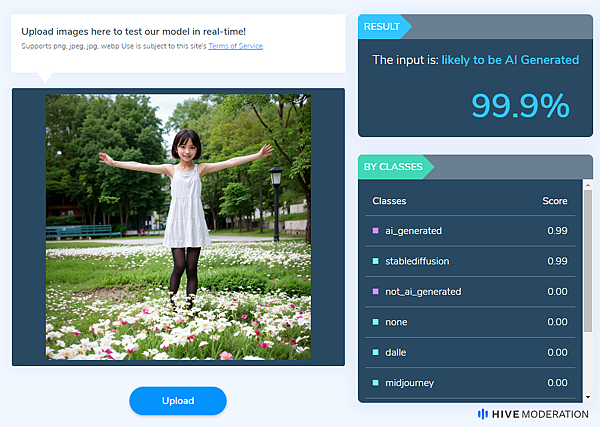600x427 pixels.
Task: Click the uploaded image preview
Action: point(178,227)
